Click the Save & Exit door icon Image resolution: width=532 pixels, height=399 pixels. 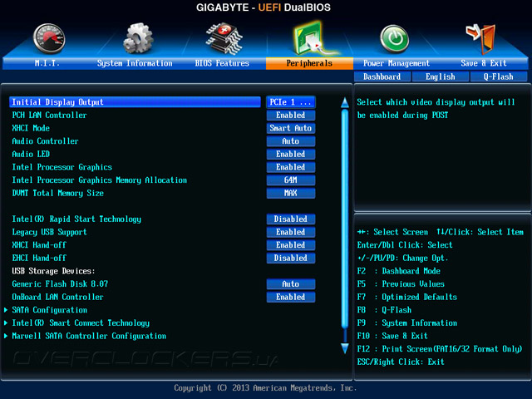coord(481,39)
